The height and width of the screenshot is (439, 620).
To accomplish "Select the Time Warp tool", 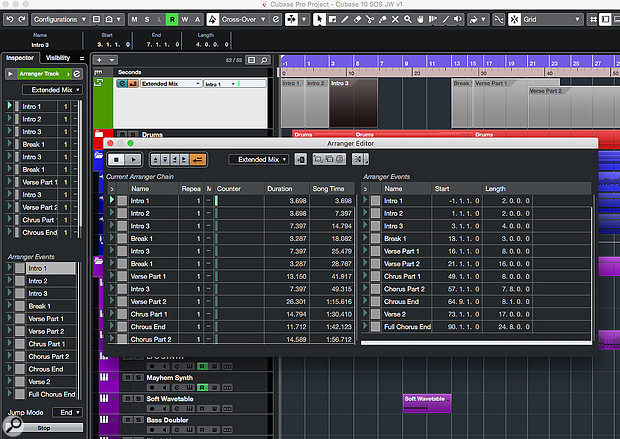I will 433,19.
